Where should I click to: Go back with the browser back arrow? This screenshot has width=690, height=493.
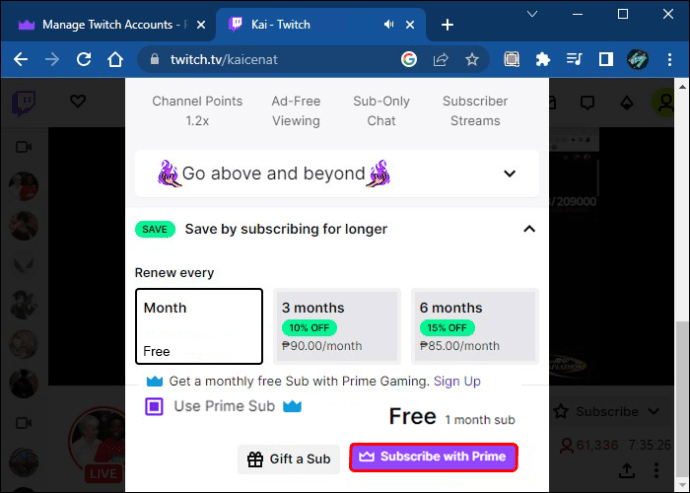click(x=20, y=59)
